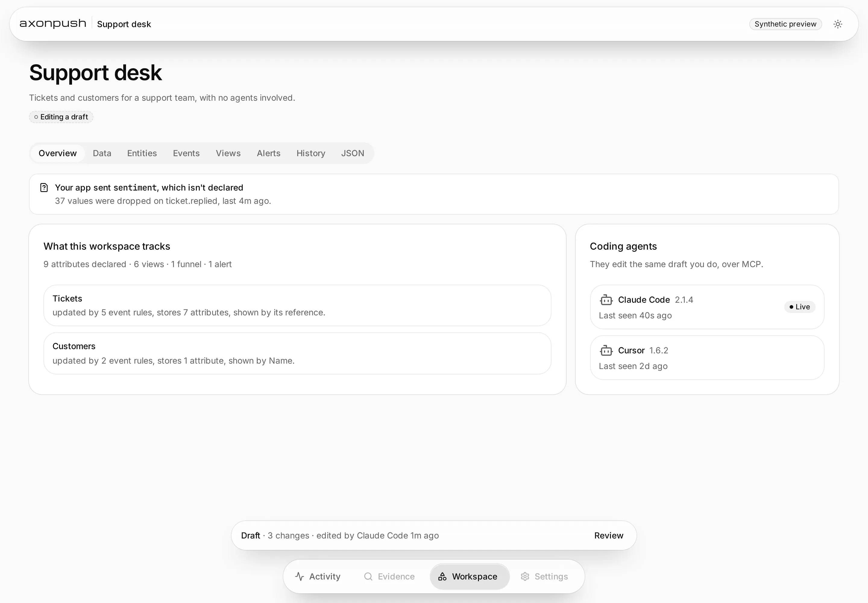Image resolution: width=868 pixels, height=603 pixels.
Task: Click the Claude Code robot icon
Action: point(606,300)
